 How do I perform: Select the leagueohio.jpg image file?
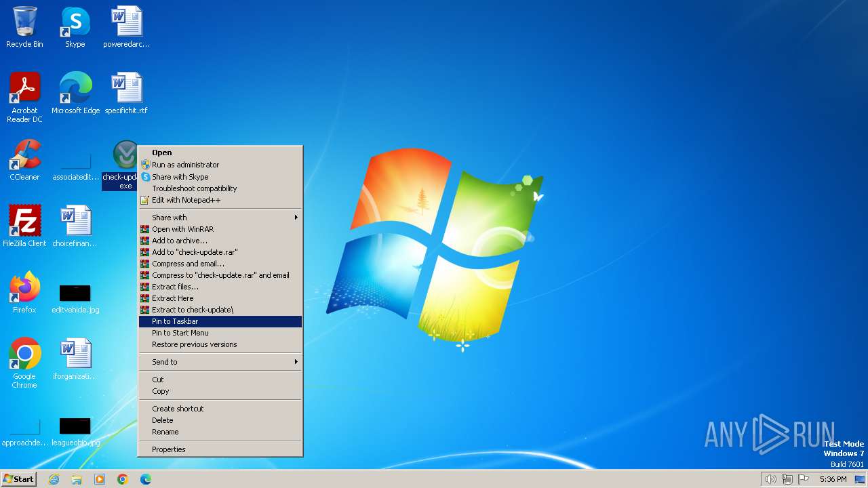pos(75,433)
